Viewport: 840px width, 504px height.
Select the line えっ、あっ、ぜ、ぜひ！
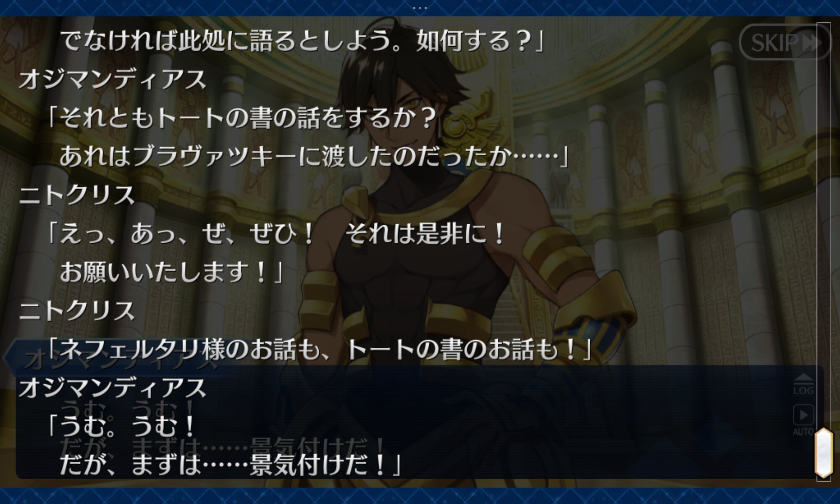point(275,234)
